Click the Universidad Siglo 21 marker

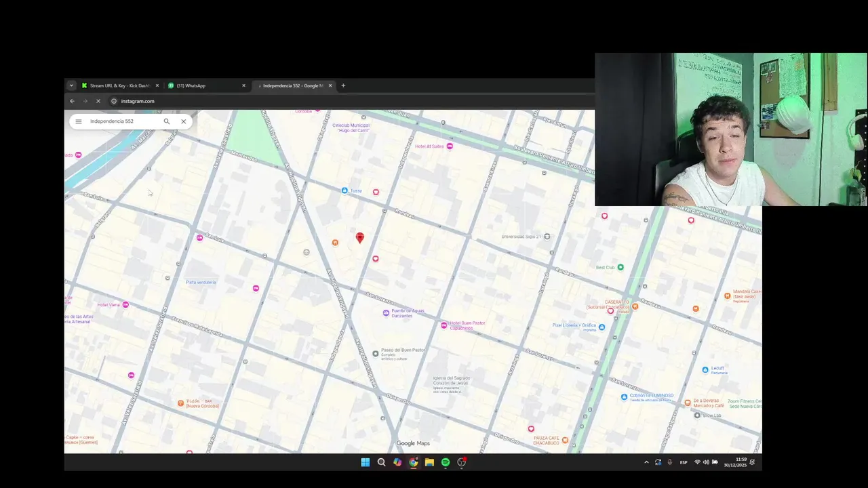(547, 237)
